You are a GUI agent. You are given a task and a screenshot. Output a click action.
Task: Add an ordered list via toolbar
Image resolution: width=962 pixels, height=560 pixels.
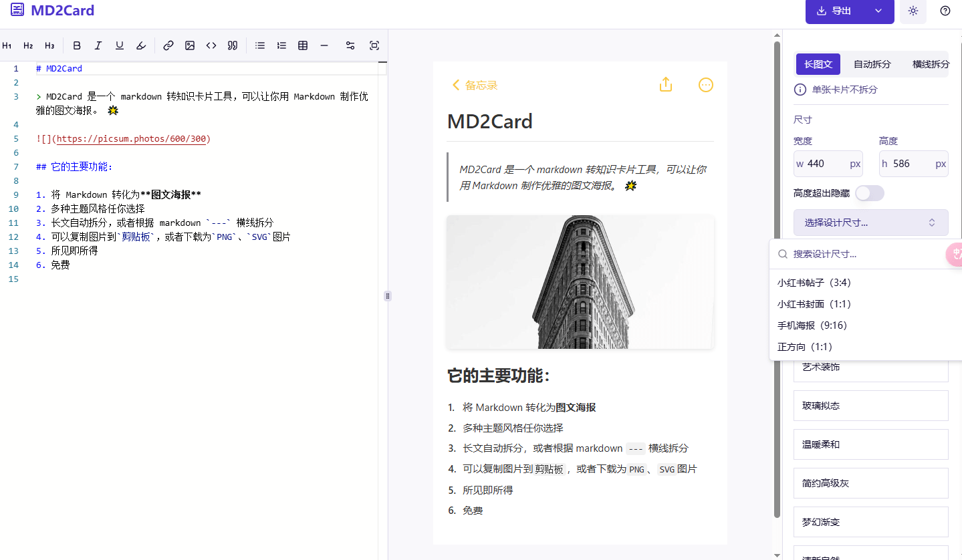pos(281,45)
